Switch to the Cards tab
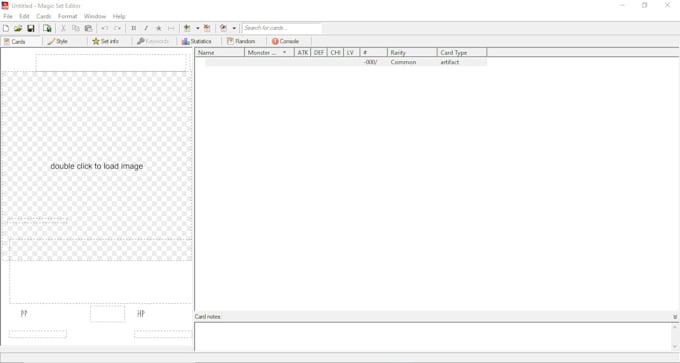This screenshot has height=363, width=680. [x=15, y=42]
